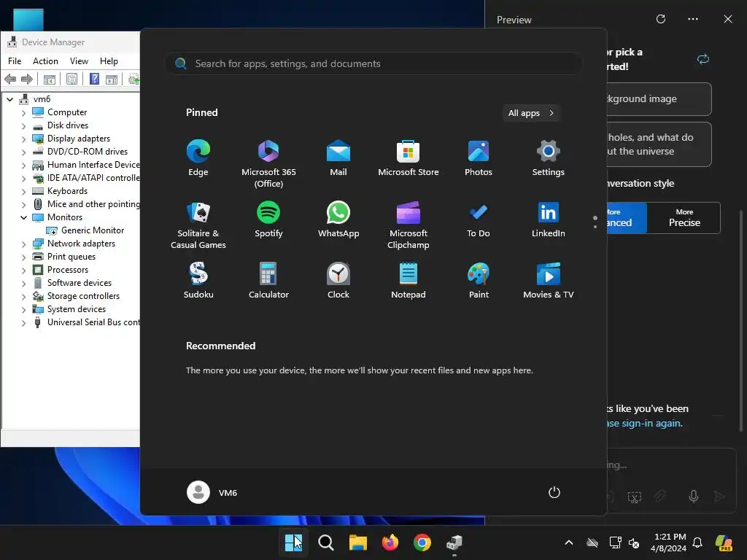Screen dimensions: 747x560
Task: Open the Help menu in Device Manager
Action: tap(109, 61)
